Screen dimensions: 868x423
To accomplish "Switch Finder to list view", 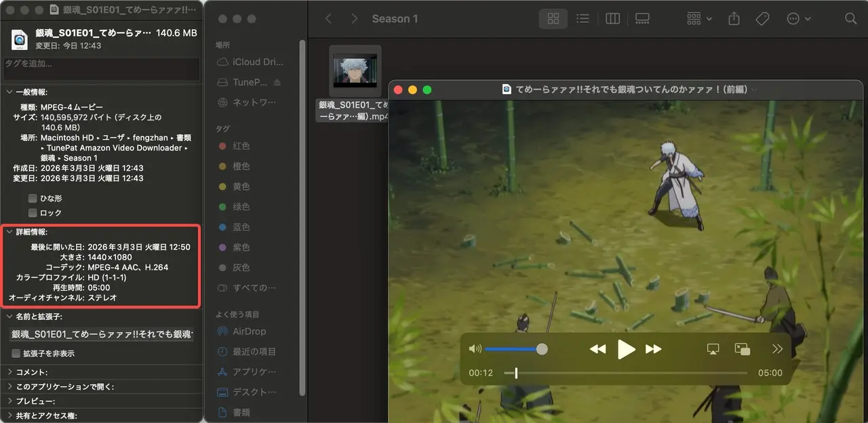I will [582, 19].
